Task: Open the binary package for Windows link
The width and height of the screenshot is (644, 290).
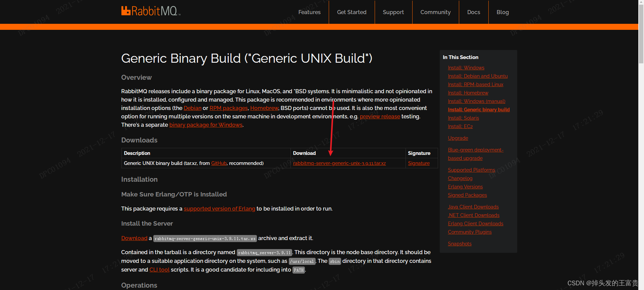Action: (x=206, y=125)
